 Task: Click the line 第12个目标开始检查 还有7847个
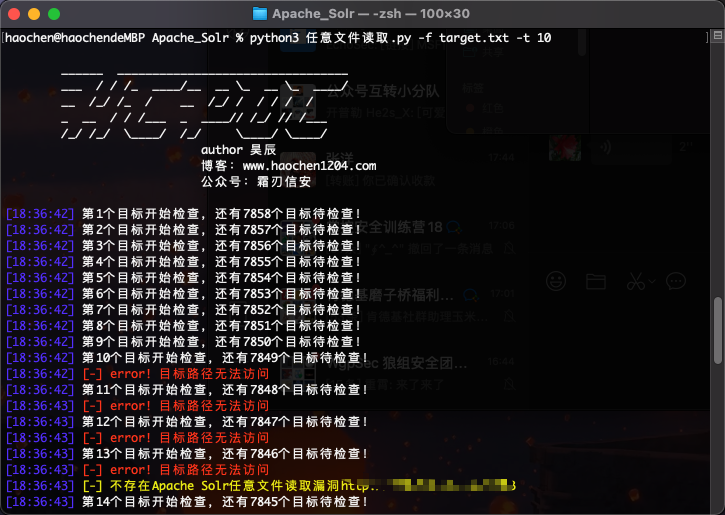[x=187, y=422]
